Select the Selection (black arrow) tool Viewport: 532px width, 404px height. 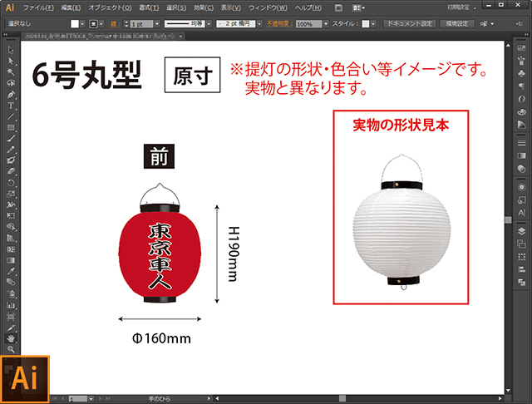tap(11, 50)
